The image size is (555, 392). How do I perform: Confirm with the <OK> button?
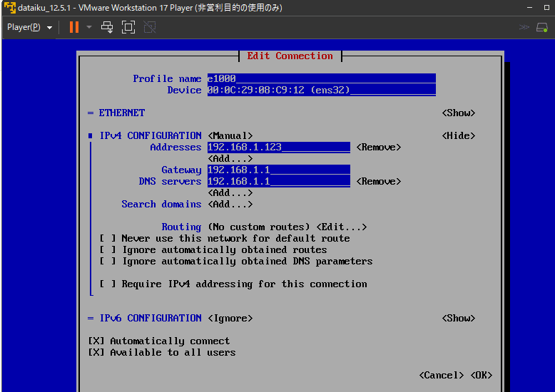(481, 375)
